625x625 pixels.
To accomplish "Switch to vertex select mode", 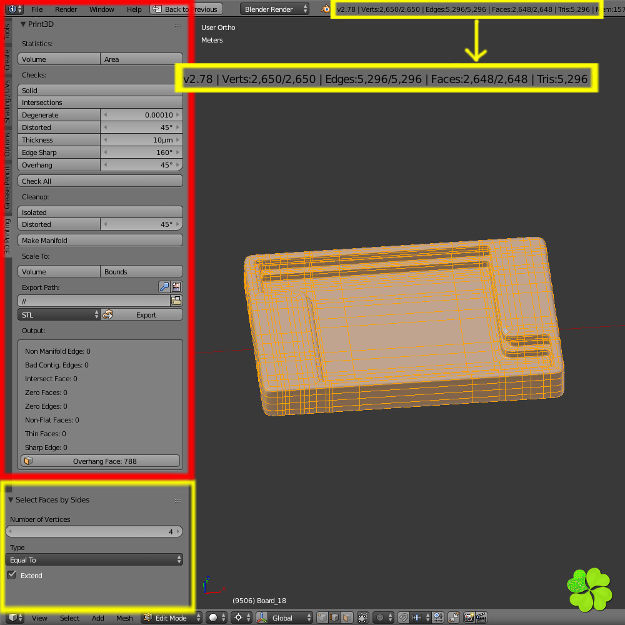I will pyautogui.click(x=322, y=617).
